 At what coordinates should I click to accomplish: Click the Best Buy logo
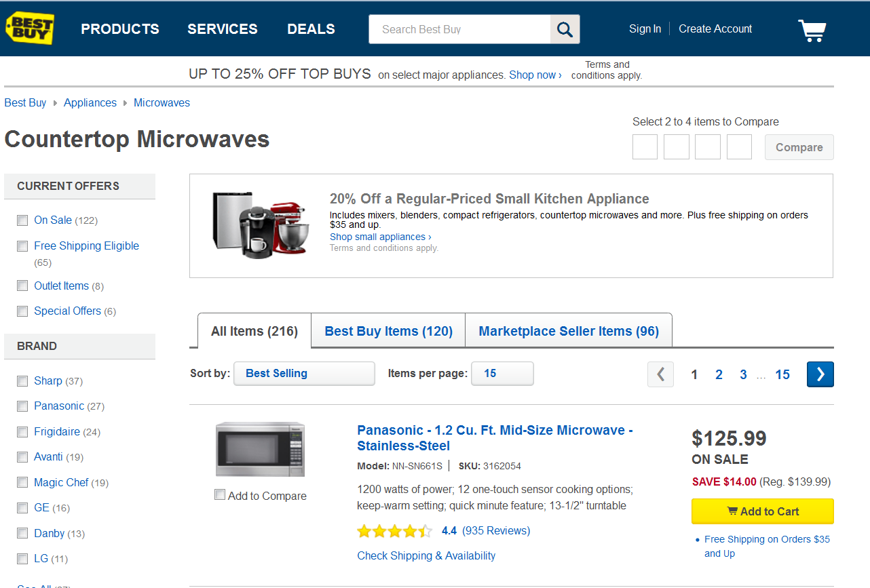(x=29, y=28)
